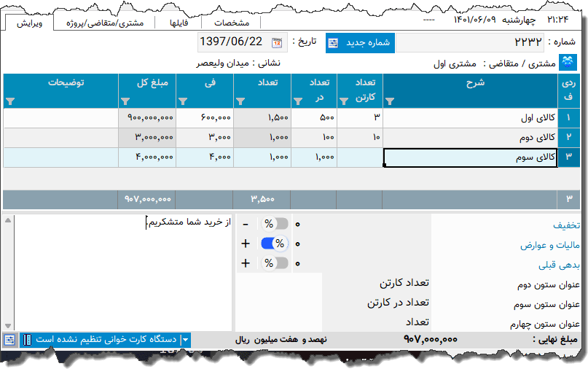Click the customer name مشتری اول

click(x=455, y=64)
